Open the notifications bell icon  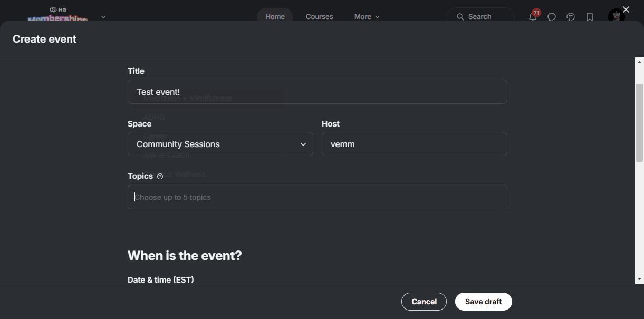pos(533,16)
